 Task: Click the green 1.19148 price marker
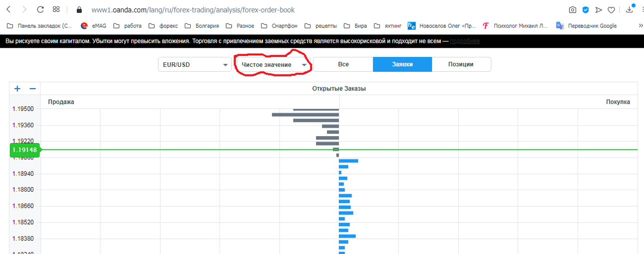[x=24, y=150]
